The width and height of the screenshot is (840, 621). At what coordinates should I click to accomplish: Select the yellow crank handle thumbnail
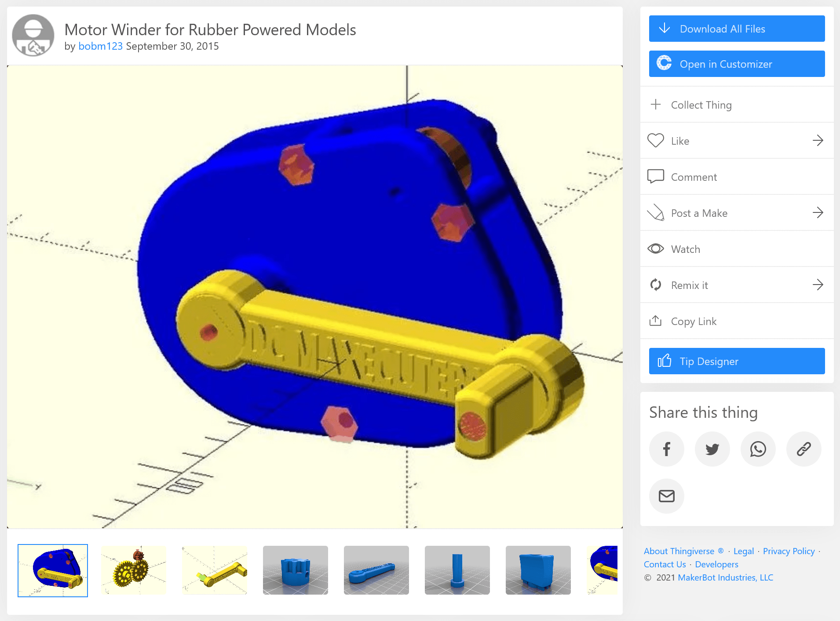[215, 570]
